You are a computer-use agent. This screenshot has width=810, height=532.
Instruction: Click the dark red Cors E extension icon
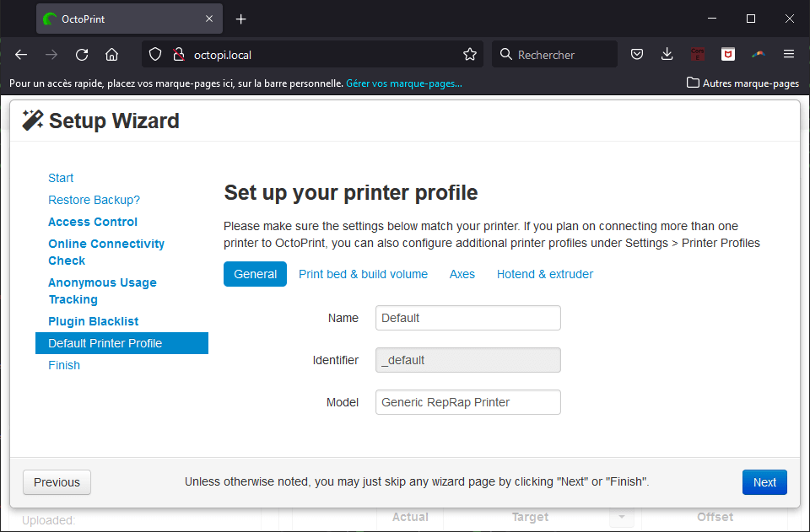tap(698, 54)
